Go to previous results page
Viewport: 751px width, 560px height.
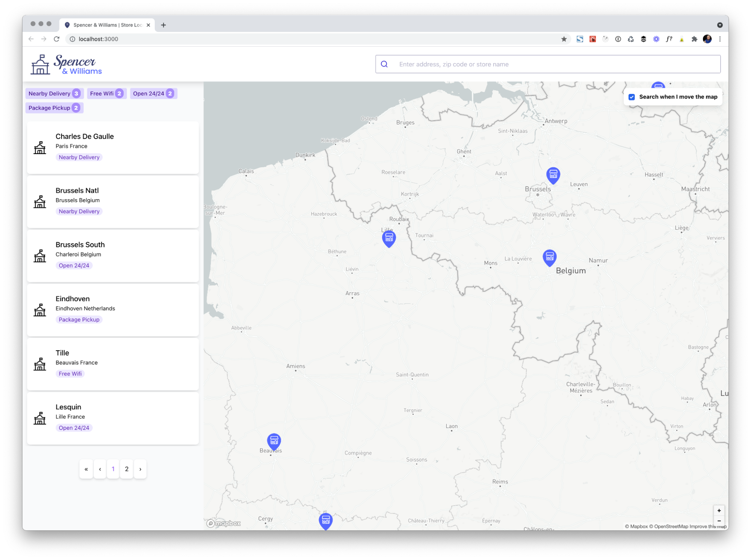coord(100,469)
